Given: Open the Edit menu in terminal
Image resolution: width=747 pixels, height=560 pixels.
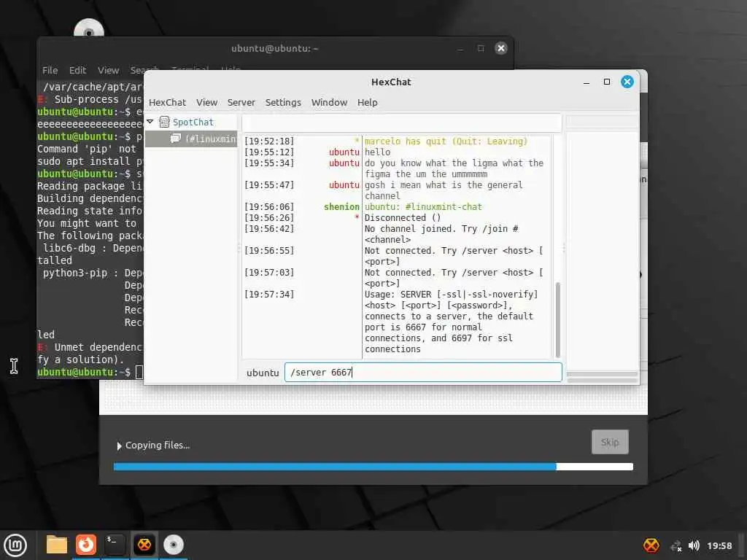Looking at the screenshot, I should click(77, 71).
